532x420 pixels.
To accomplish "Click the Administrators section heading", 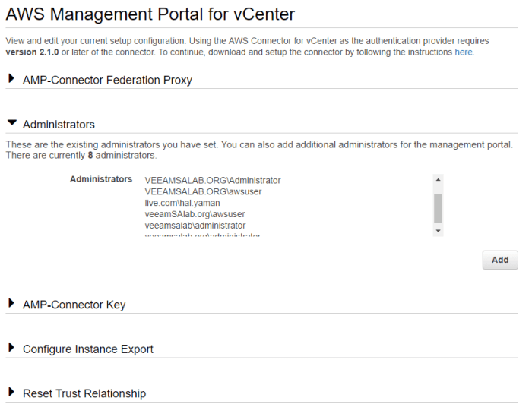I will pyautogui.click(x=59, y=125).
